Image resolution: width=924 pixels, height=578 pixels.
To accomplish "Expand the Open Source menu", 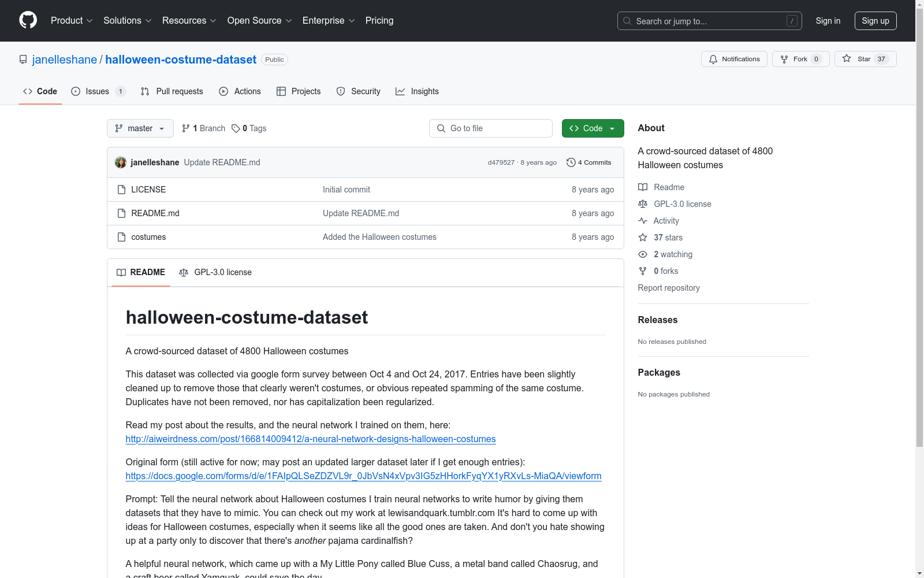I will 260,20.
